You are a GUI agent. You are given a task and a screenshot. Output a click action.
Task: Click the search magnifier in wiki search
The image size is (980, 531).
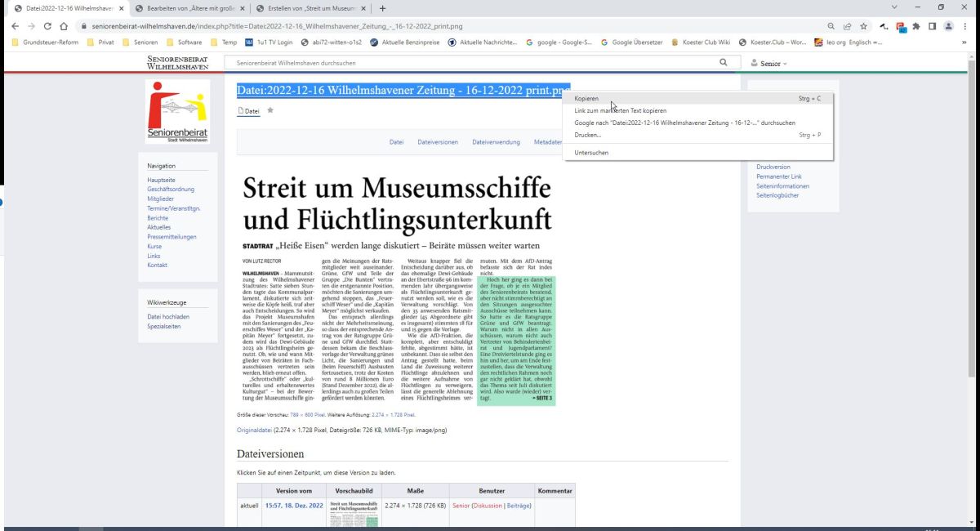(723, 63)
